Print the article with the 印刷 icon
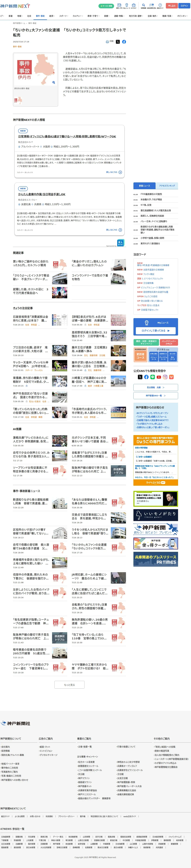The width and height of the screenshot is (191, 868). 110,41
